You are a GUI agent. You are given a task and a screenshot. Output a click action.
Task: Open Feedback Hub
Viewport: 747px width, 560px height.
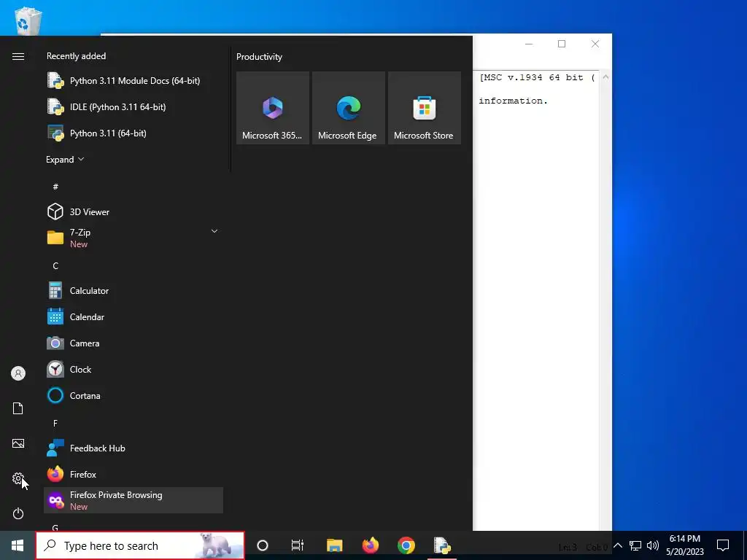tap(133, 448)
